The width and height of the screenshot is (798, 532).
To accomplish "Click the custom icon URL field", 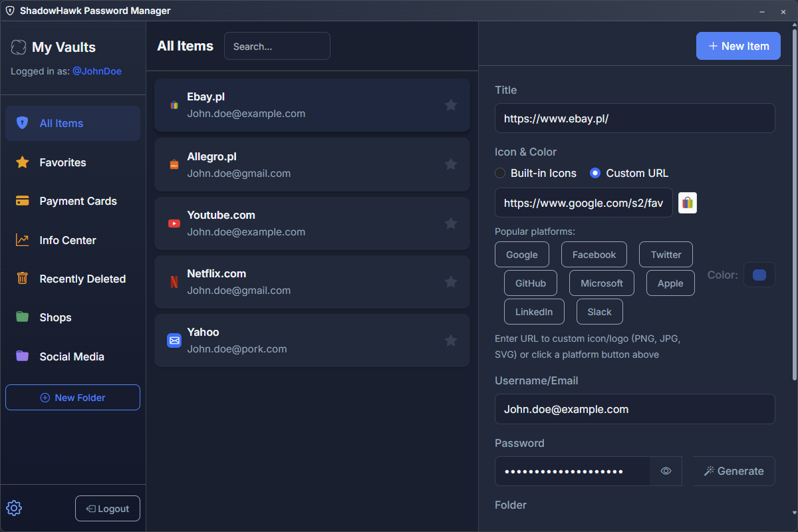I will pos(584,203).
